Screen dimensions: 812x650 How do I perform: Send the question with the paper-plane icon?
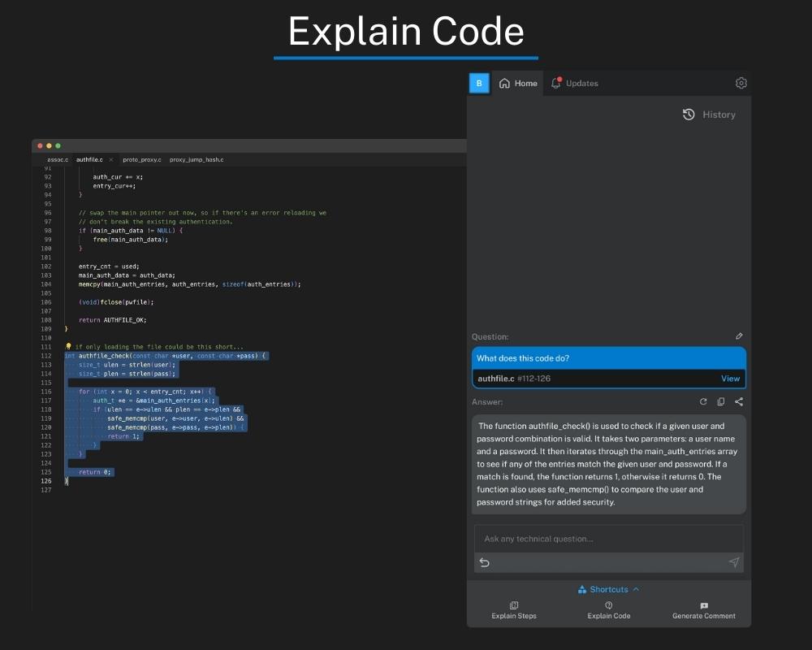pyautogui.click(x=734, y=562)
